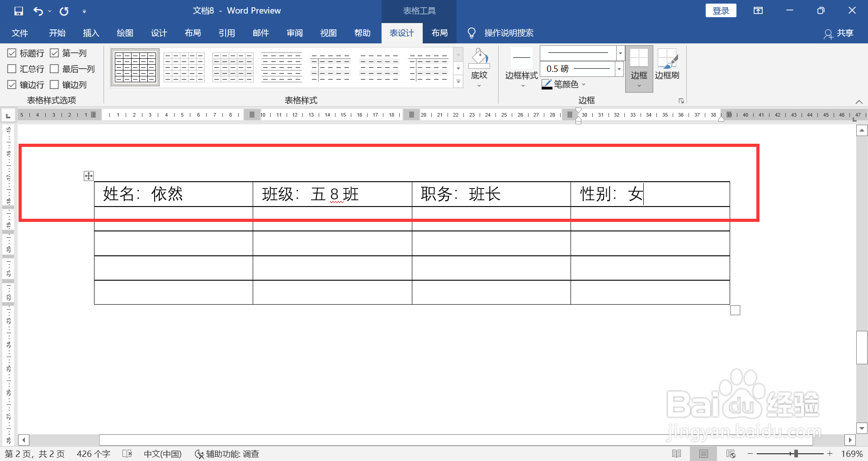The height and width of the screenshot is (461, 868).
Task: Open the undo history dropdown arrow
Action: [x=50, y=11]
